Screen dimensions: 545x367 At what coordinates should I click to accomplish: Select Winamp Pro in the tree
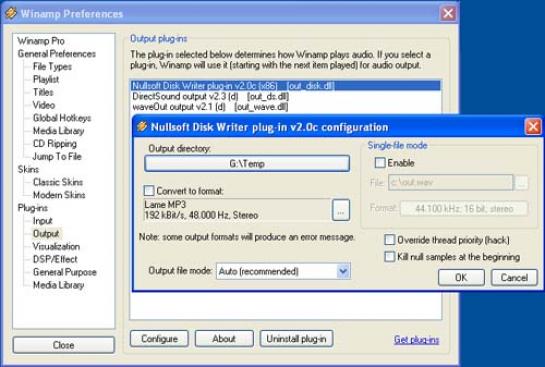[x=41, y=41]
